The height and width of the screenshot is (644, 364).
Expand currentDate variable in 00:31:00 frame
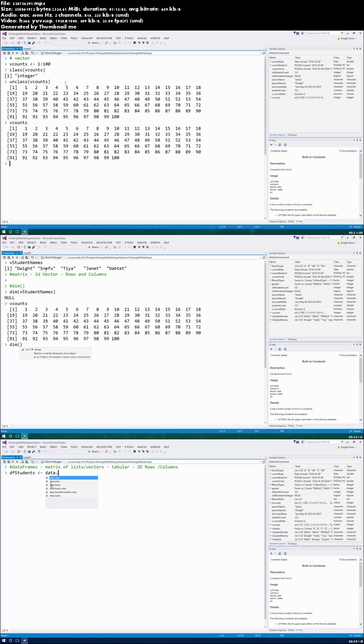pyautogui.click(x=271, y=62)
